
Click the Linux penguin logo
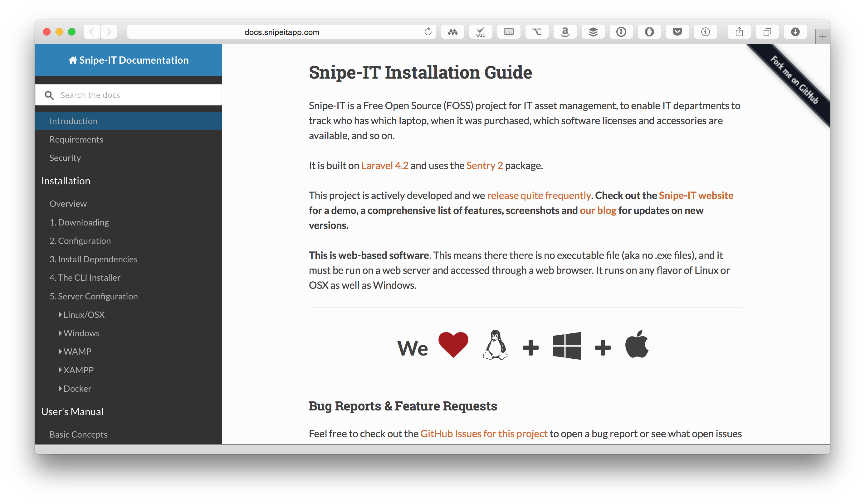[x=495, y=344]
